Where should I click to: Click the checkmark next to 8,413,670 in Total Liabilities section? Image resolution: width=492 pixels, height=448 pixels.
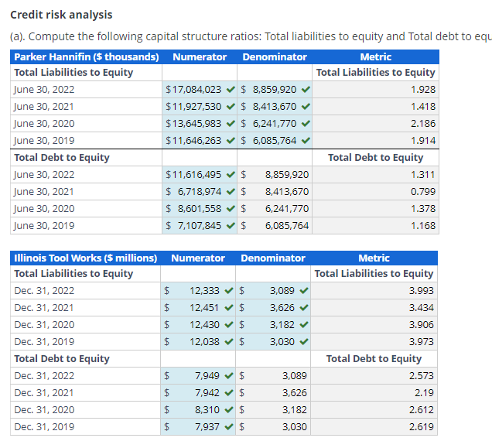point(306,107)
